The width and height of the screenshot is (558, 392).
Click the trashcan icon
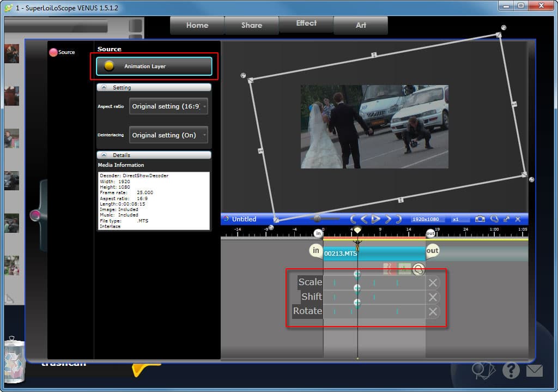[14, 360]
